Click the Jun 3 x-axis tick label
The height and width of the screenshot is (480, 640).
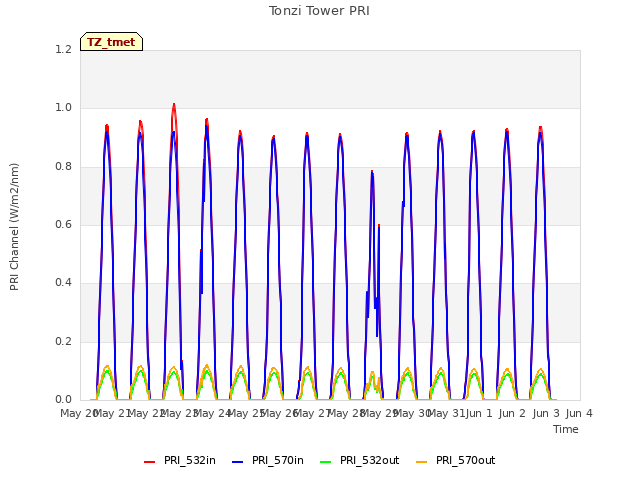546,413
